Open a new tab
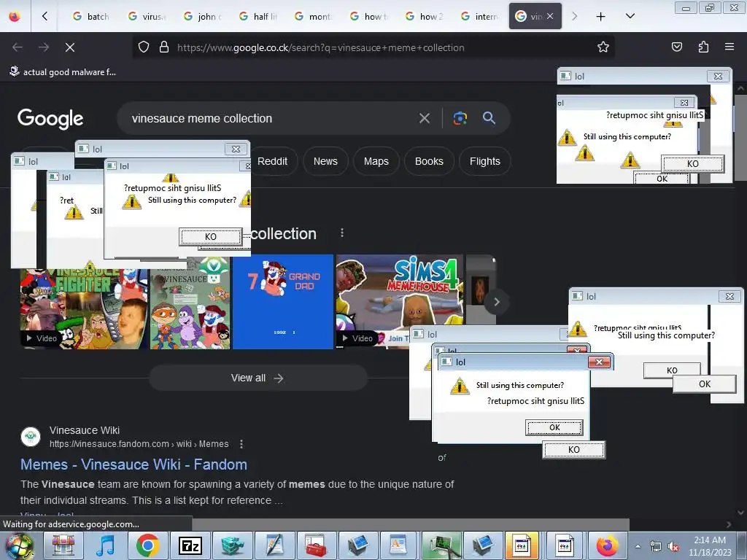The height and width of the screenshot is (560, 747). [x=601, y=17]
